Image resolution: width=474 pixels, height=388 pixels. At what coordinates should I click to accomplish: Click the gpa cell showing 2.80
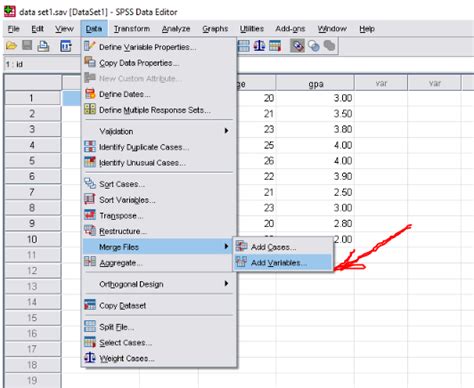(x=315, y=223)
